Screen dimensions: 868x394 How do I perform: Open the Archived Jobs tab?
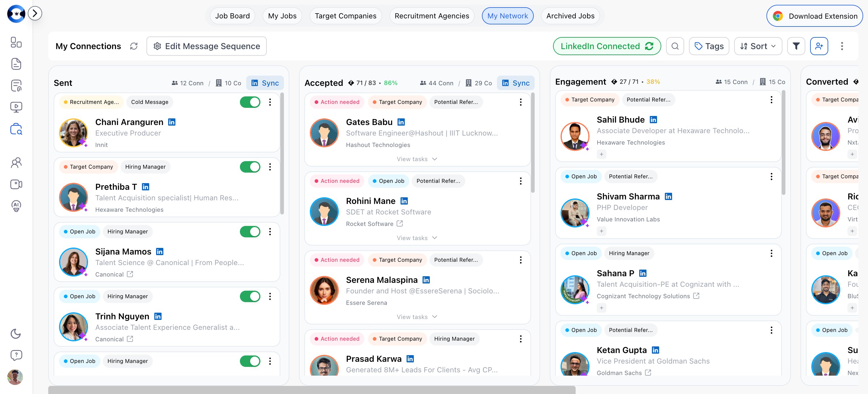[571, 16]
